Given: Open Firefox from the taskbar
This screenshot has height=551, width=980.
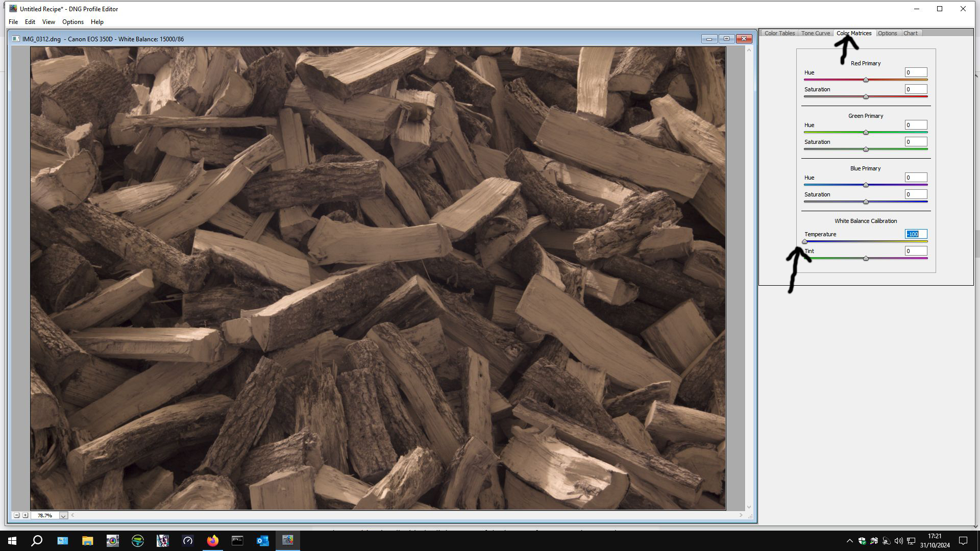Looking at the screenshot, I should (x=213, y=541).
